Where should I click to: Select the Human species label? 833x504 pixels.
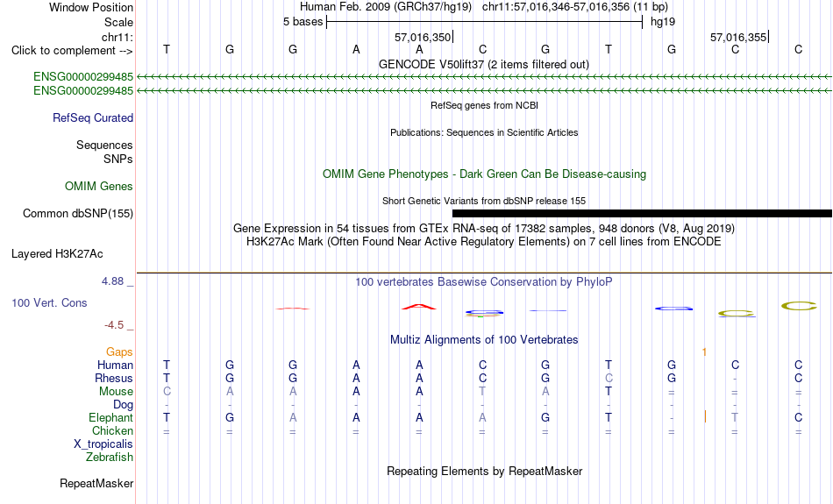click(115, 365)
